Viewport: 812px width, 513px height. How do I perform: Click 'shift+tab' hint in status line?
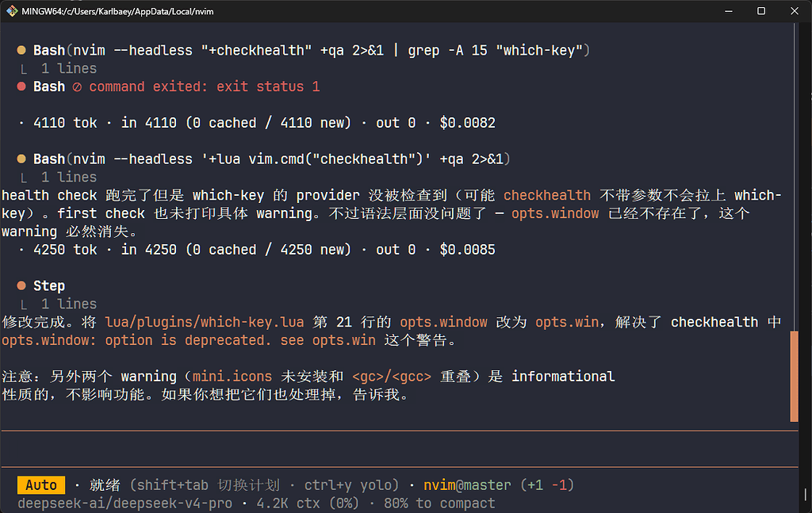(172, 485)
